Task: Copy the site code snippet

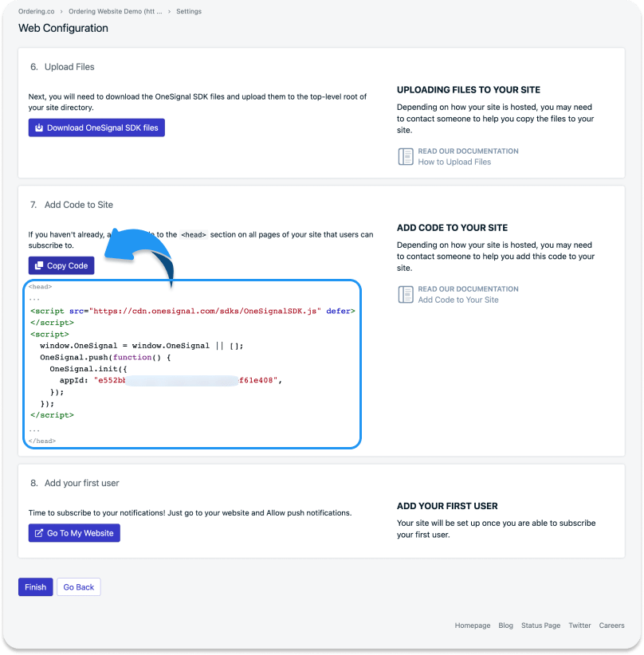Action: click(x=61, y=265)
